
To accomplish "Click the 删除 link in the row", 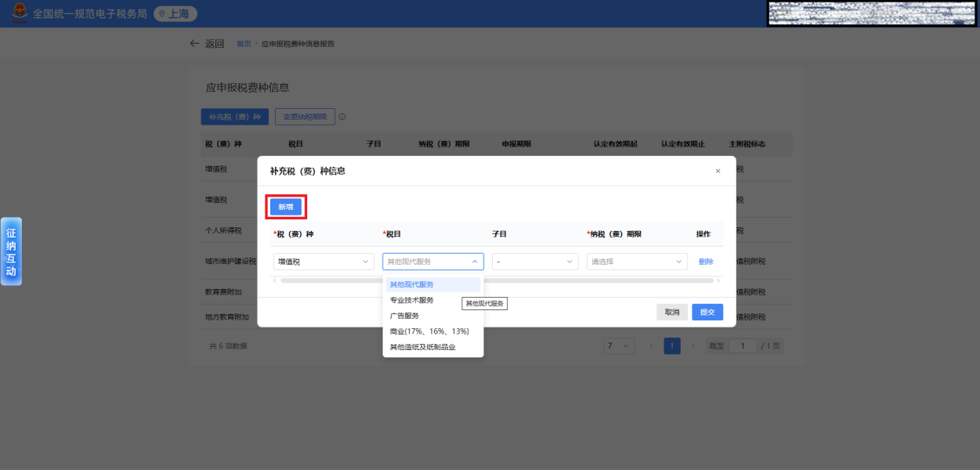I will [x=706, y=262].
